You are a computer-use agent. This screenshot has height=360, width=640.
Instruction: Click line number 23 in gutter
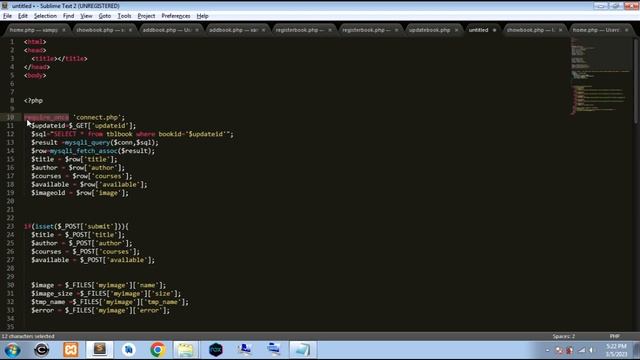pos(10,227)
